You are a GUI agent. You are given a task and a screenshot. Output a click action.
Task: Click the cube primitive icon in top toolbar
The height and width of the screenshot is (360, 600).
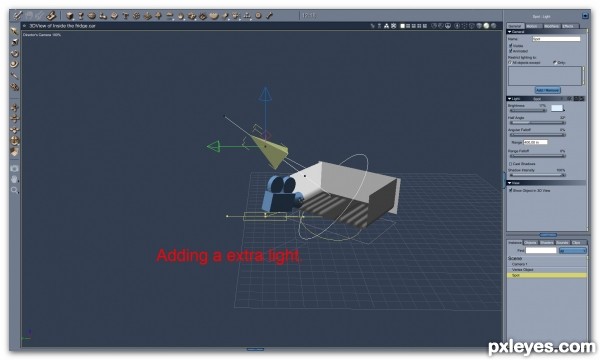[70, 16]
